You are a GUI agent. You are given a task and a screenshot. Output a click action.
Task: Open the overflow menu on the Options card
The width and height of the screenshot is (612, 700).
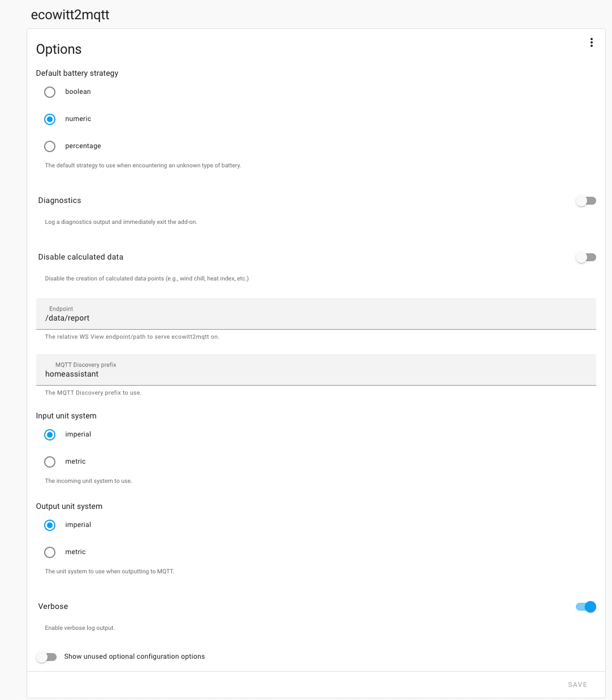coord(592,42)
